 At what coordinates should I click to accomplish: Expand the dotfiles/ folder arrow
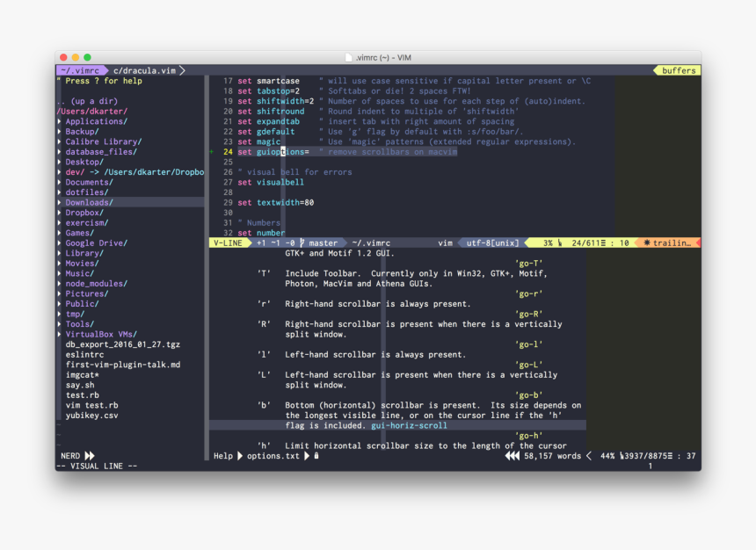coord(59,192)
